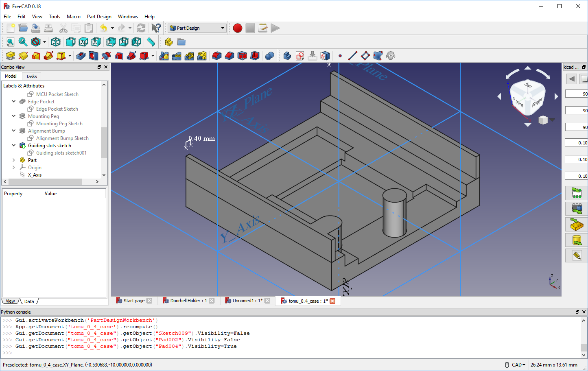Create a datum point

(x=340, y=56)
